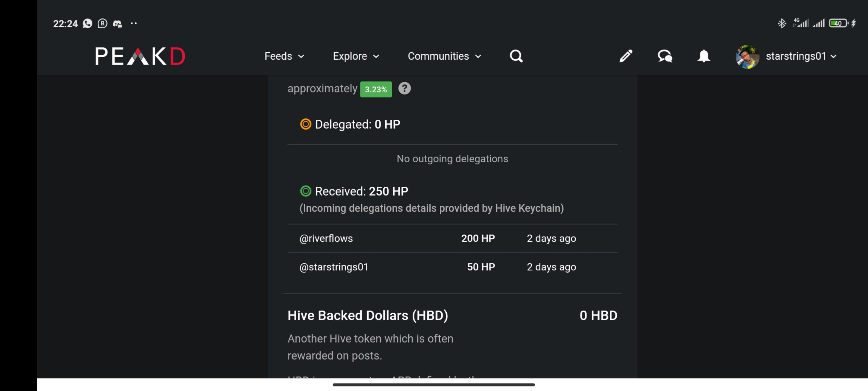Tap the battery indicator icon

point(838,23)
